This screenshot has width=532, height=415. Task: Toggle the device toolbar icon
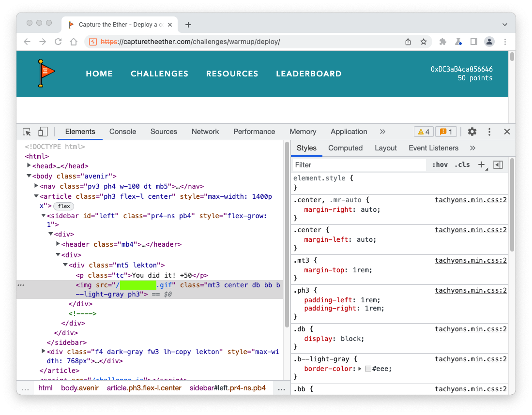tap(43, 132)
